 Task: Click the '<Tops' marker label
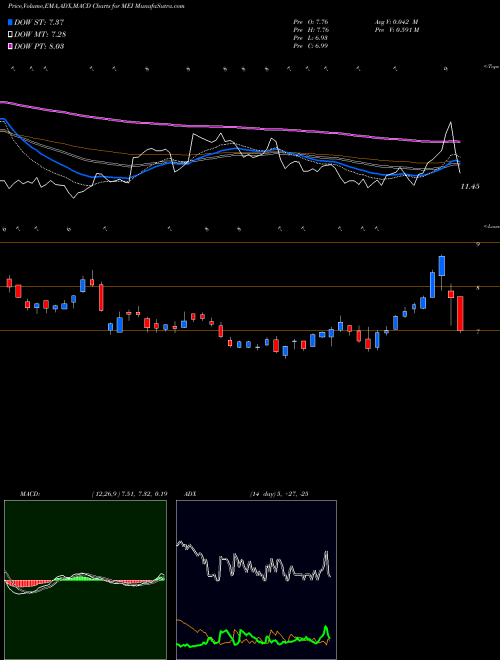491,67
